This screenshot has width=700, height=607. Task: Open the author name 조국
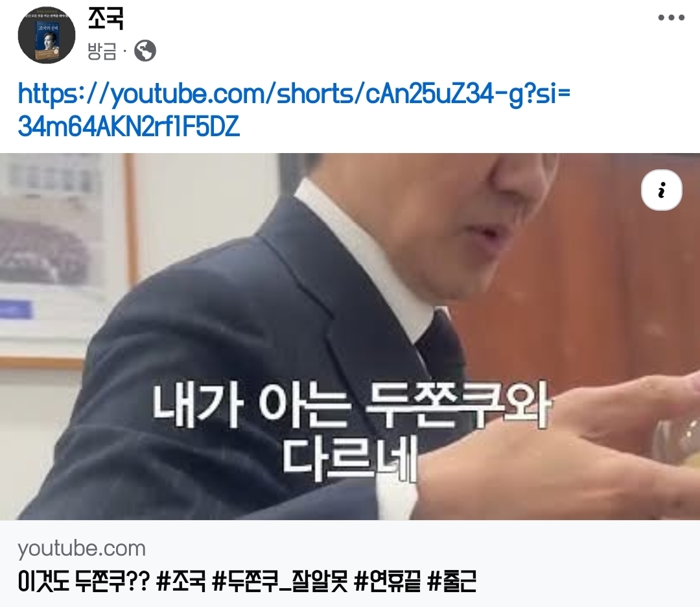tap(106, 19)
